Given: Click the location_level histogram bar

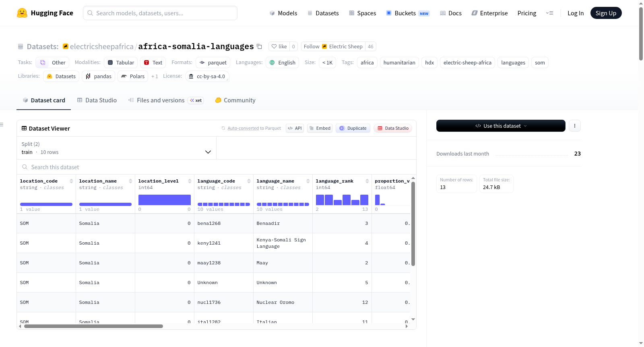Looking at the screenshot, I should (165, 200).
